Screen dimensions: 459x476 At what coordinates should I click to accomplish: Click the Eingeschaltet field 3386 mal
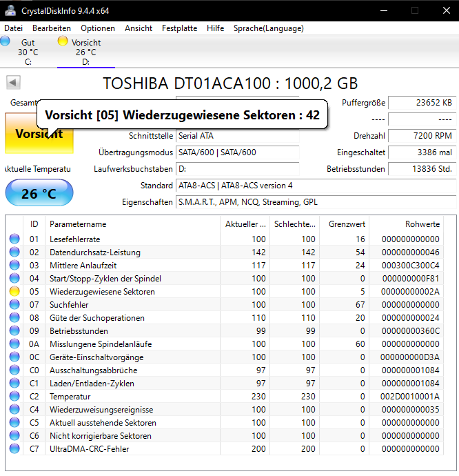(x=422, y=152)
